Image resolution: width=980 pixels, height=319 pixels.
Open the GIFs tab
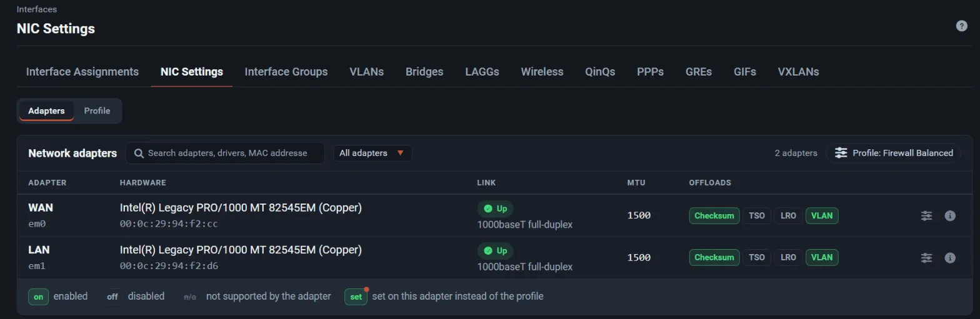point(745,72)
